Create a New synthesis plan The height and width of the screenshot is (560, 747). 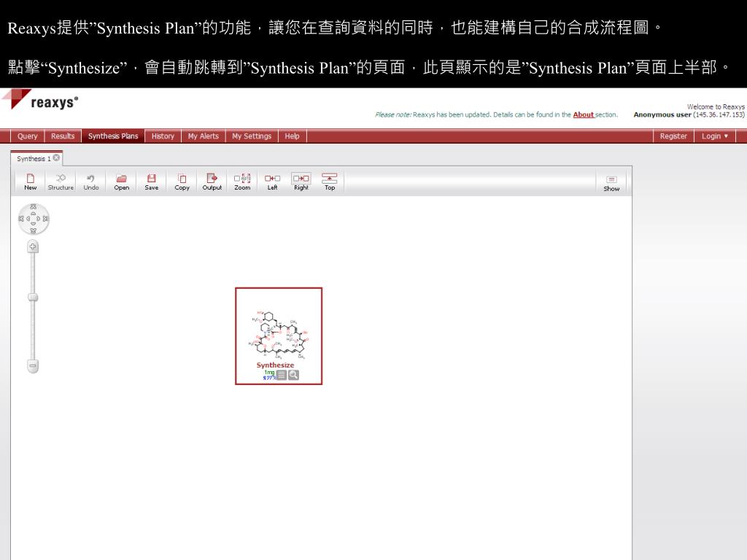click(x=31, y=182)
